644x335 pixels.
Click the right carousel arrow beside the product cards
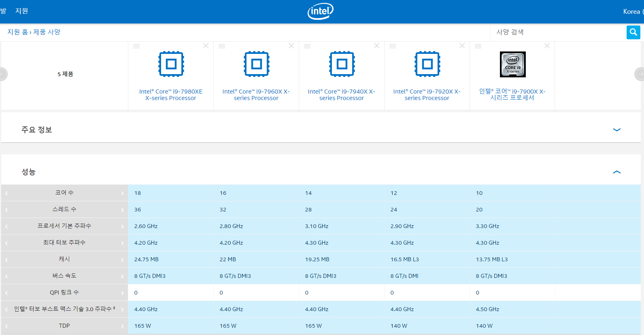[640, 74]
